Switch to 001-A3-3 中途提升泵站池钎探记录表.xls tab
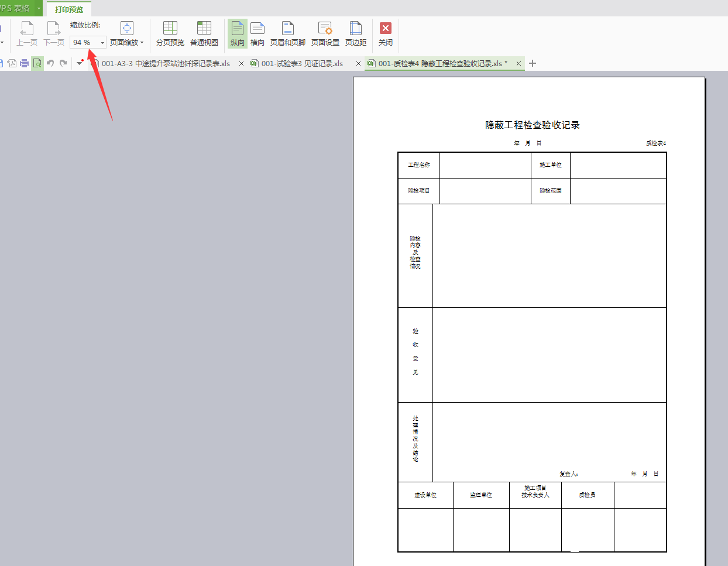Screen dimensions: 728x566 click(166, 63)
